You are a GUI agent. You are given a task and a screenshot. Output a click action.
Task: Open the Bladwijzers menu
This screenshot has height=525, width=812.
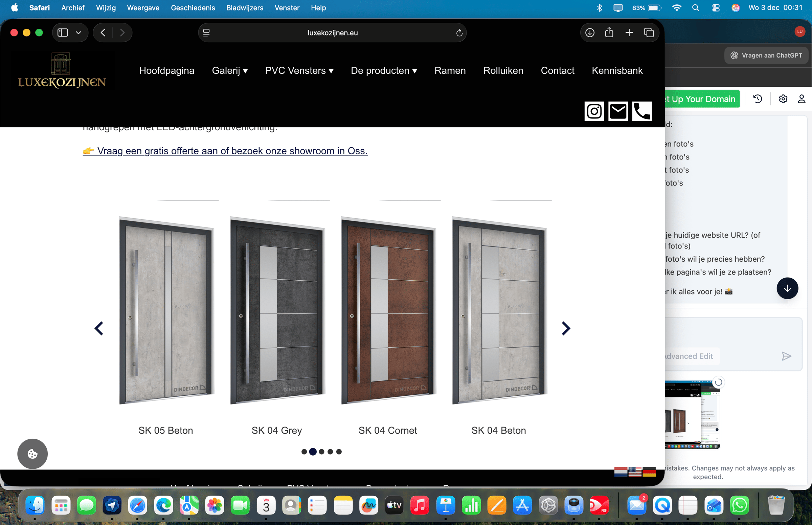(245, 7)
